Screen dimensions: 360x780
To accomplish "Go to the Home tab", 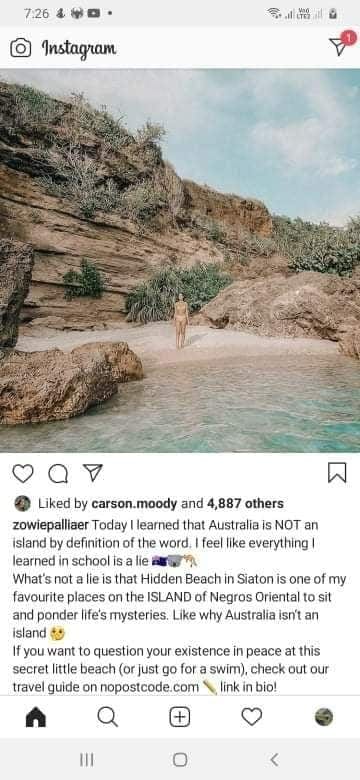I will pos(36,717).
